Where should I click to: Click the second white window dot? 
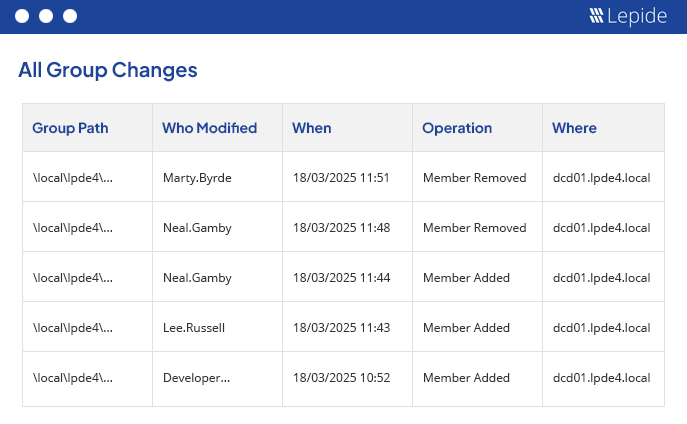coord(46,16)
